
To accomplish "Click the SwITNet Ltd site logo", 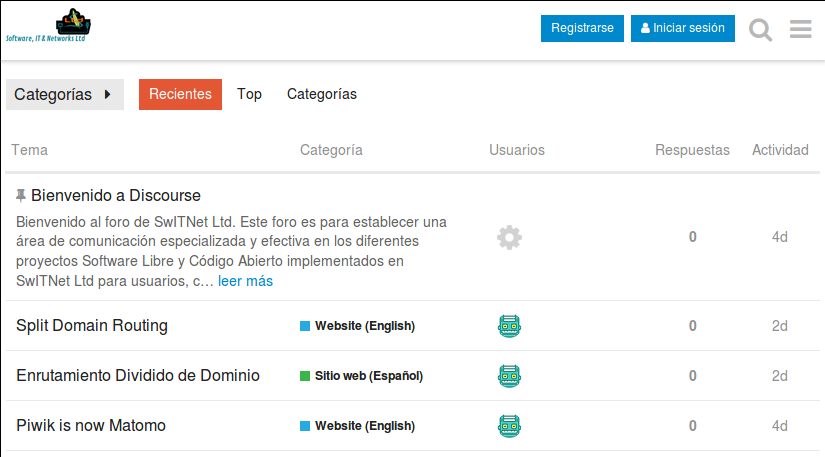I will [x=47, y=25].
